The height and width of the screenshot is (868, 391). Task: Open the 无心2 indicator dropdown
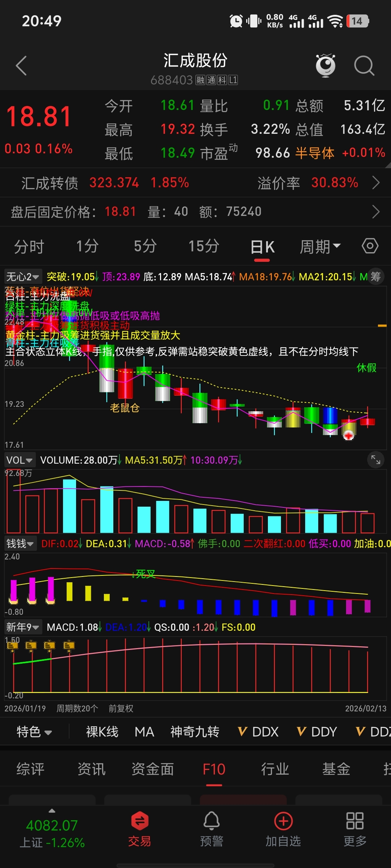coord(23,277)
